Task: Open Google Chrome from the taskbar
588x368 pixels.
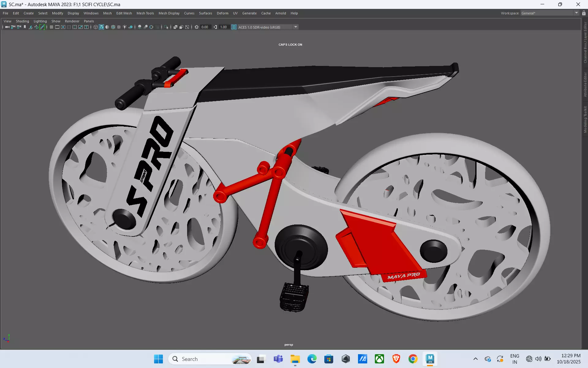Action: (x=413, y=359)
